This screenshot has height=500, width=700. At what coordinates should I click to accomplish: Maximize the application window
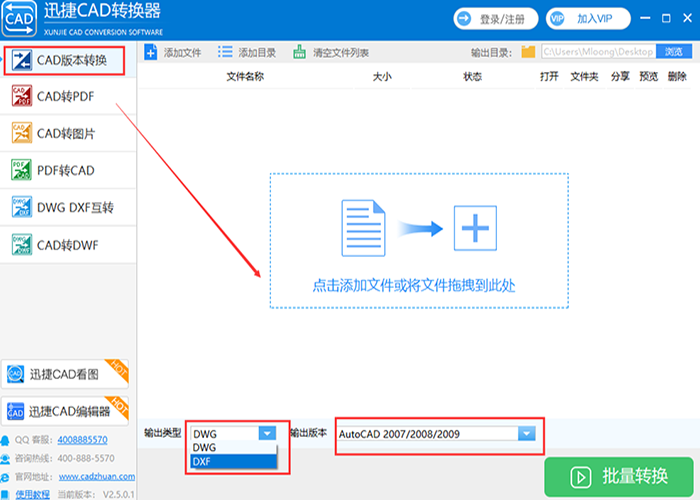(666, 18)
